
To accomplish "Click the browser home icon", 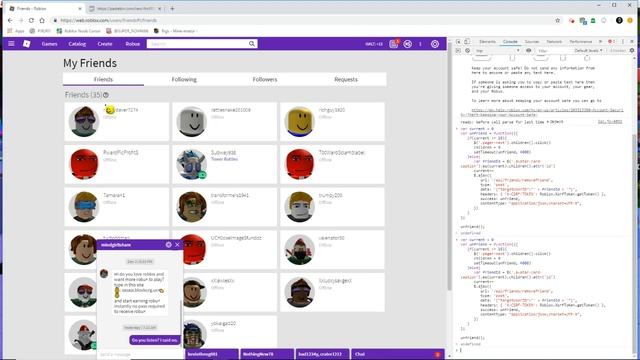I will pyautogui.click(x=42, y=20).
